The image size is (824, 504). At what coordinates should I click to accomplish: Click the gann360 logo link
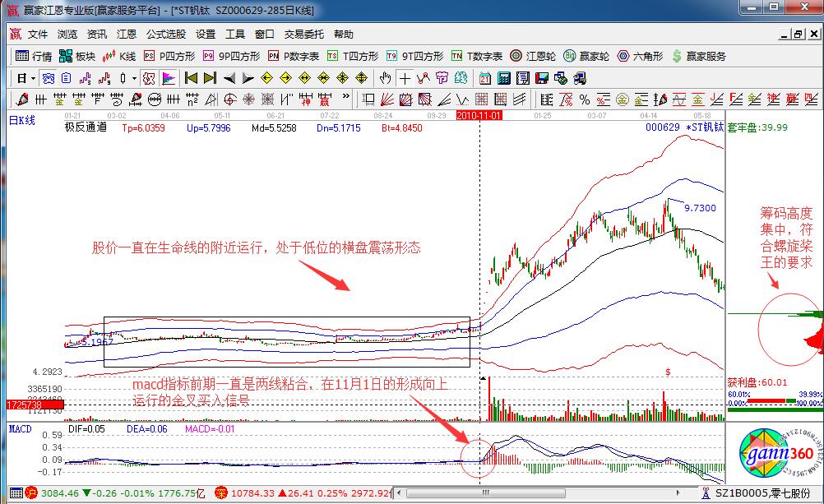pos(773,455)
